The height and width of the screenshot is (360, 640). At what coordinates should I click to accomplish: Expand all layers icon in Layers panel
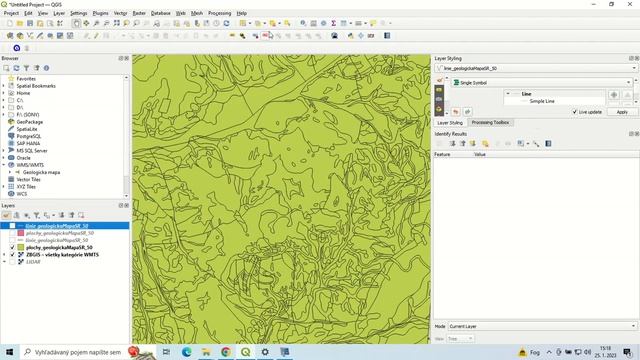tap(62, 216)
